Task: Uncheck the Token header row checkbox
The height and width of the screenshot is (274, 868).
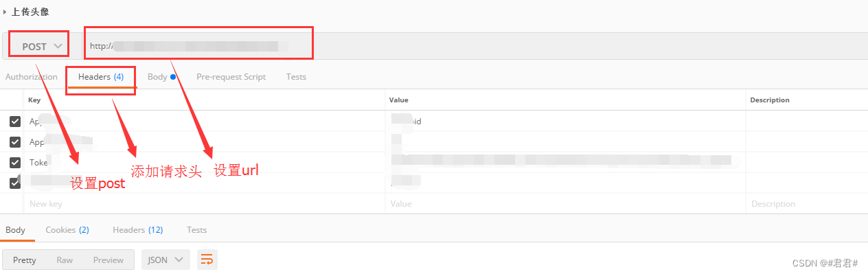Action: pos(15,163)
